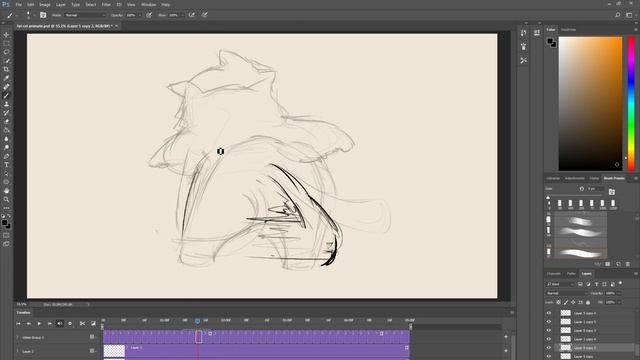
Task: Open timeline settings gear
Action: 70,324
